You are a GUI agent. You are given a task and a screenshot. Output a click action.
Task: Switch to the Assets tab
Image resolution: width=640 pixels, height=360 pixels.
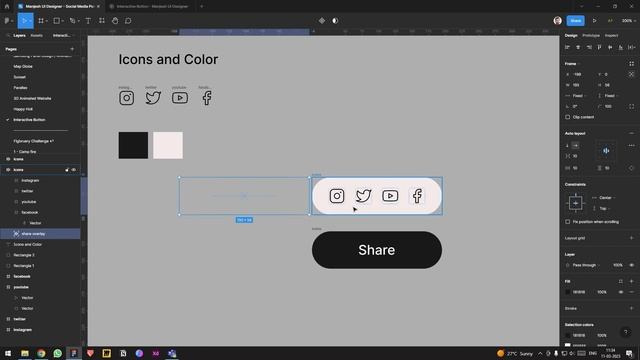(x=36, y=36)
